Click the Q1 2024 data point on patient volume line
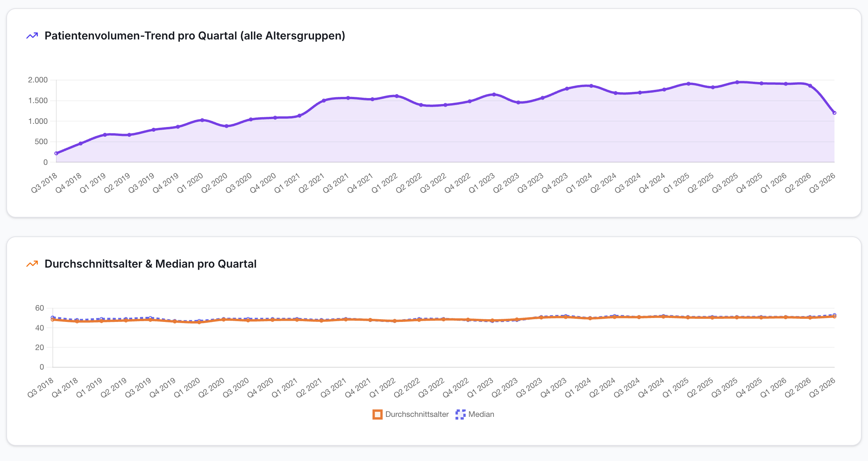The width and height of the screenshot is (868, 461). coord(591,86)
